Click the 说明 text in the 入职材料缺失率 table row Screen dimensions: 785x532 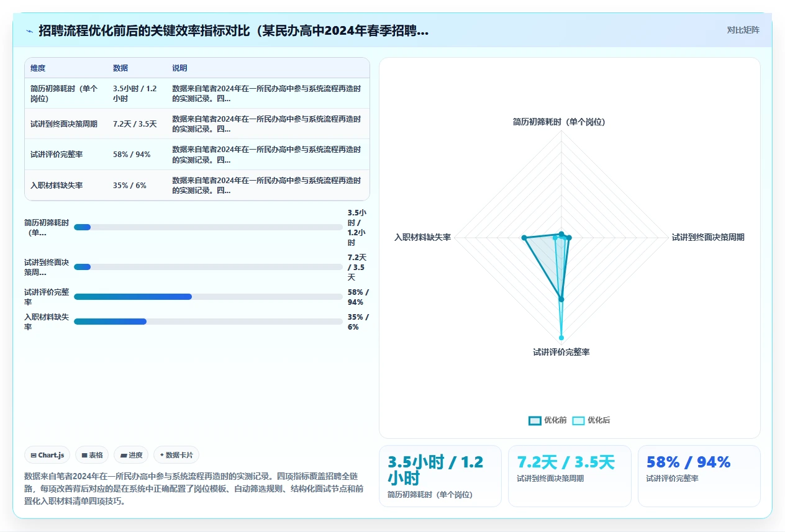(x=266, y=186)
